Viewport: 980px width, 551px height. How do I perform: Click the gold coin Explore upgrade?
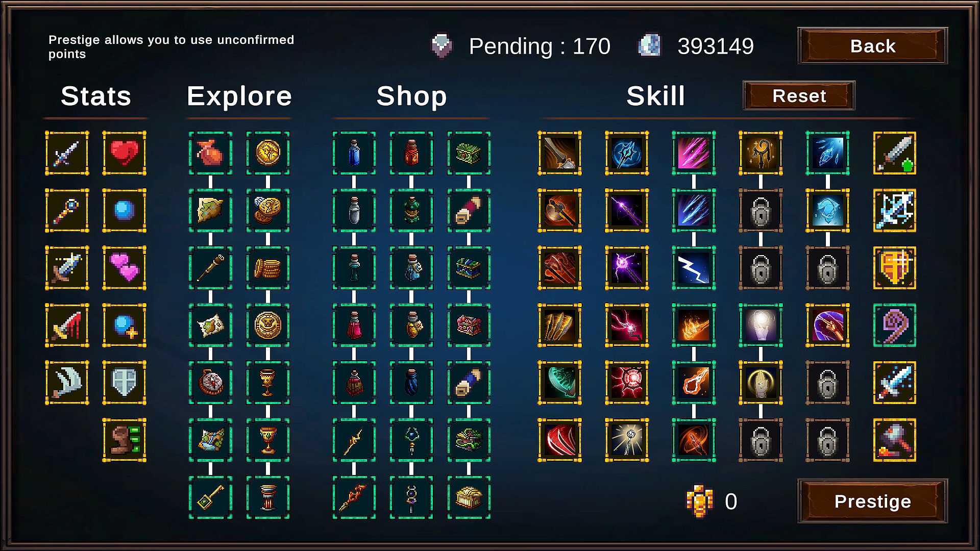(x=268, y=153)
